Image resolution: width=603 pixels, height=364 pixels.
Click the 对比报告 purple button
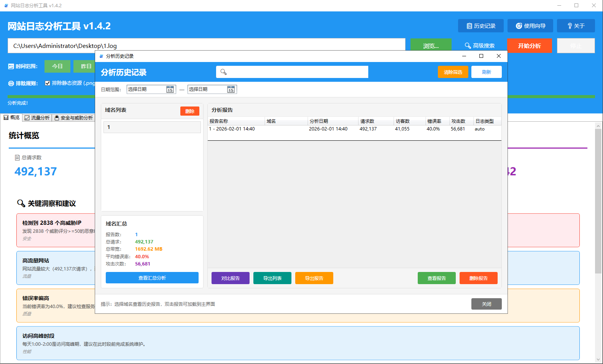click(x=230, y=278)
